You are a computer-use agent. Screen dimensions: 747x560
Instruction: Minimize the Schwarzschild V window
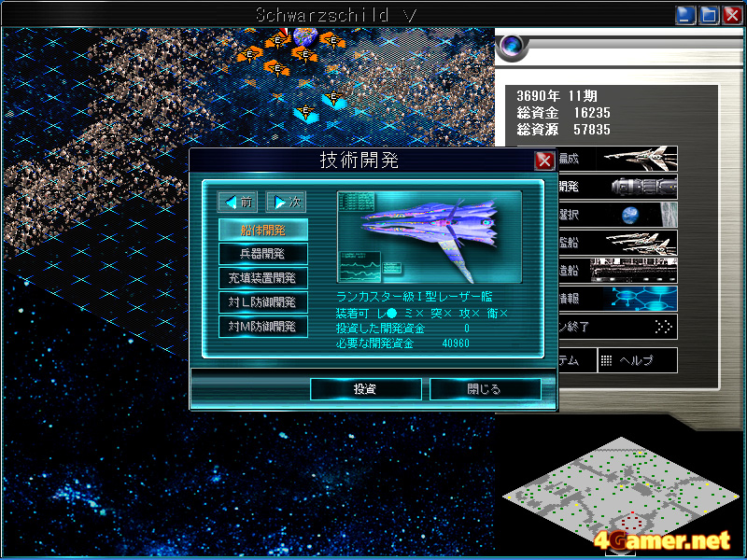click(x=685, y=15)
